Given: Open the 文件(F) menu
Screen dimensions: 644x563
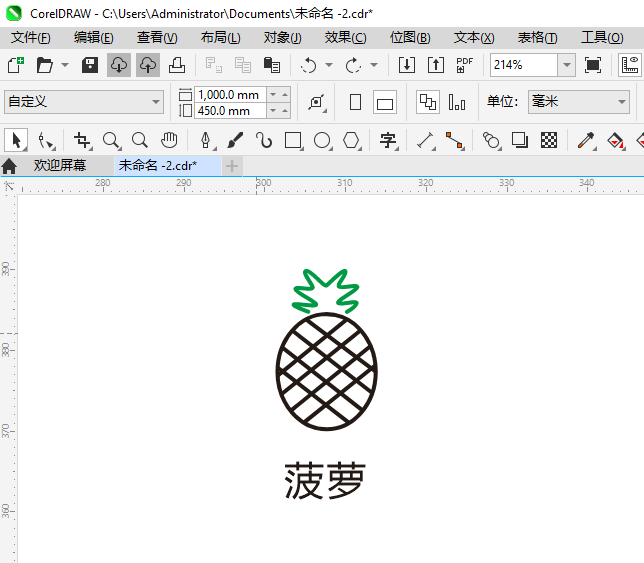Looking at the screenshot, I should point(31,38).
